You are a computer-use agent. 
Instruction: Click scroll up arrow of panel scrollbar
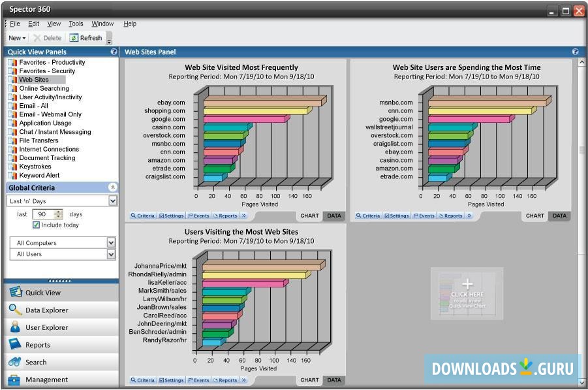(x=581, y=62)
